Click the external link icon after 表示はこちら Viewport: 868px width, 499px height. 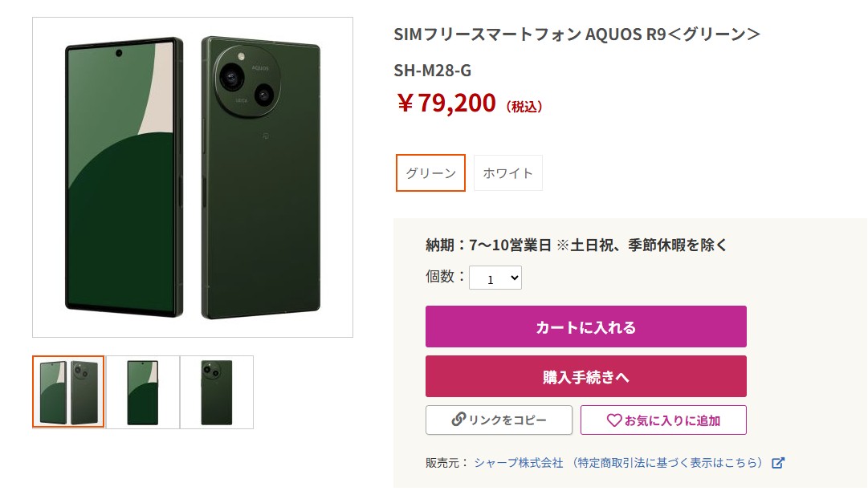(777, 463)
